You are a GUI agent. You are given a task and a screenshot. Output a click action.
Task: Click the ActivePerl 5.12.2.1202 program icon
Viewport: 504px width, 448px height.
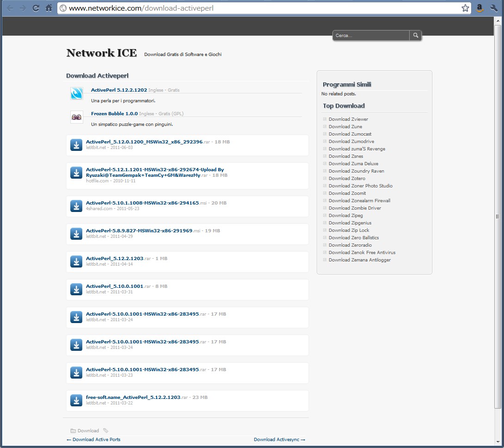coord(76,93)
